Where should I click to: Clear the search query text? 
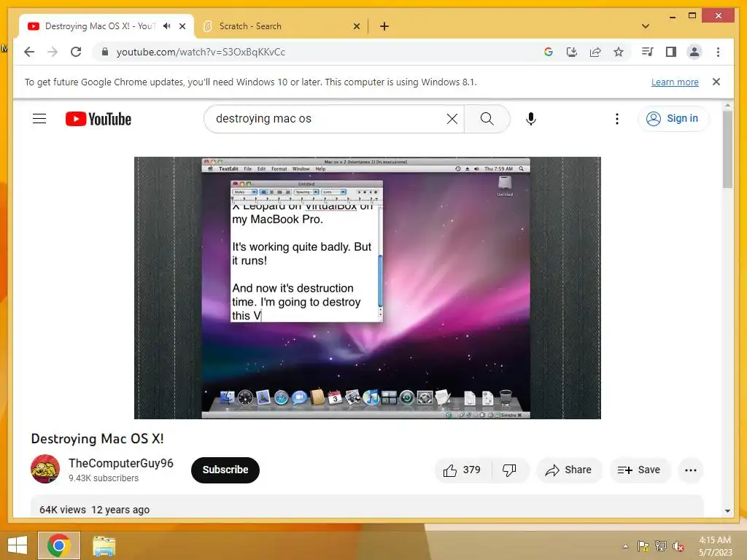click(452, 119)
